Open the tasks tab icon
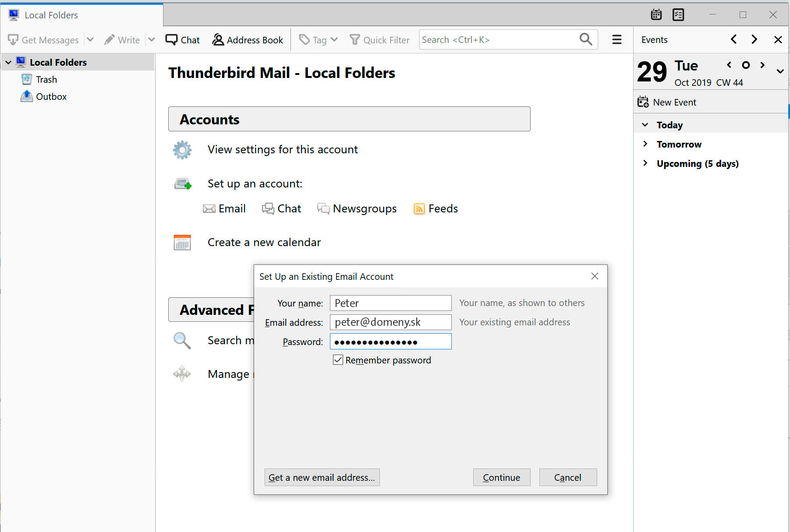The image size is (790, 532). 678,15
